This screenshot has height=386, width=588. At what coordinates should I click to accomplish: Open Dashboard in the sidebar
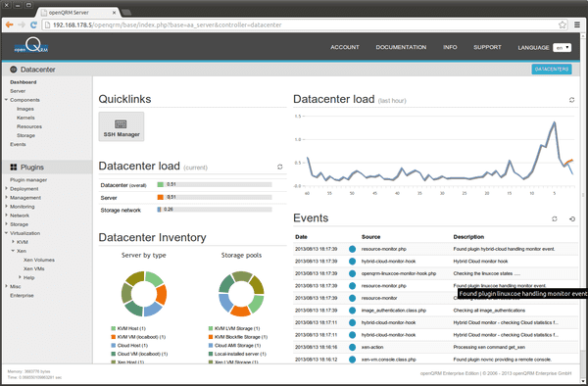[x=24, y=82]
